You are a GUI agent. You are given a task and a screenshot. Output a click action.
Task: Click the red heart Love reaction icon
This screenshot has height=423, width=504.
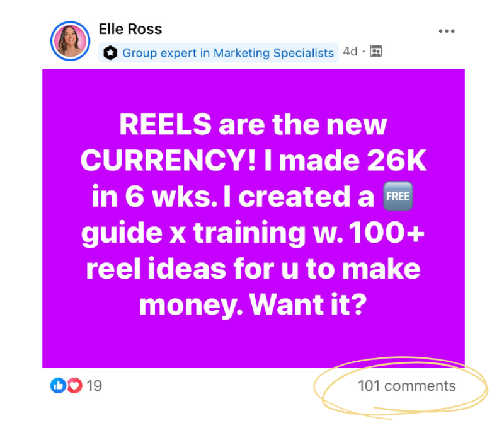point(75,385)
